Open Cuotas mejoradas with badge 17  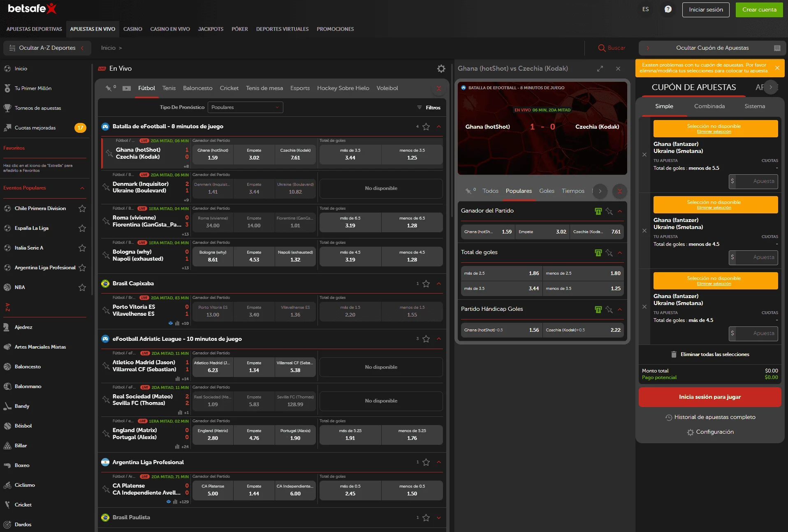[x=45, y=128]
